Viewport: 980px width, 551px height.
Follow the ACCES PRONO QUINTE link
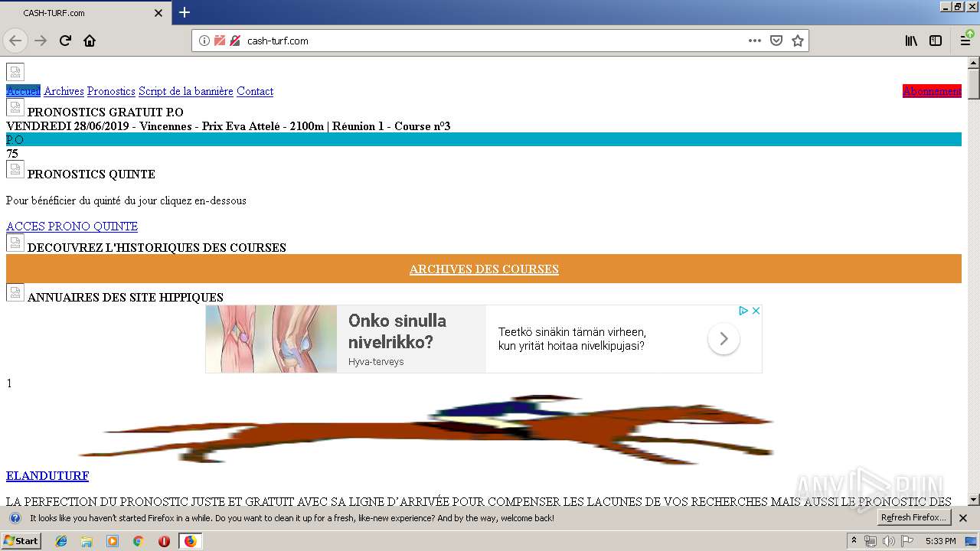pyautogui.click(x=72, y=227)
